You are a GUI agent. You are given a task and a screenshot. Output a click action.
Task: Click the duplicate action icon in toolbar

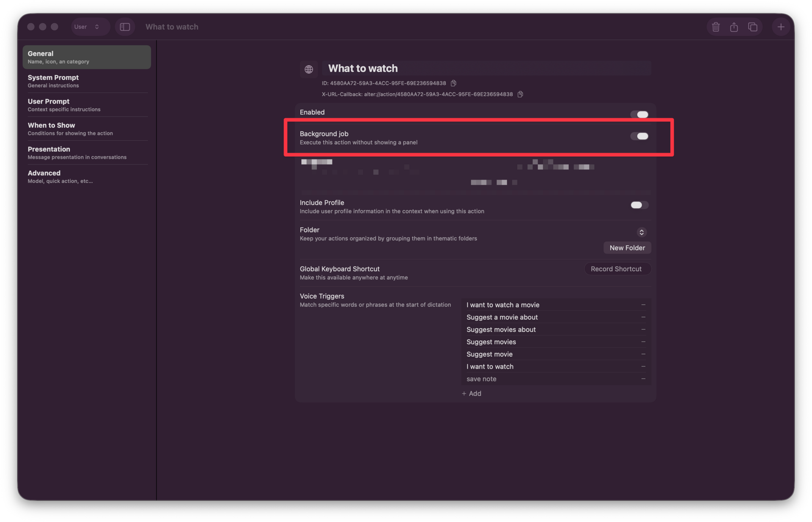(x=752, y=27)
